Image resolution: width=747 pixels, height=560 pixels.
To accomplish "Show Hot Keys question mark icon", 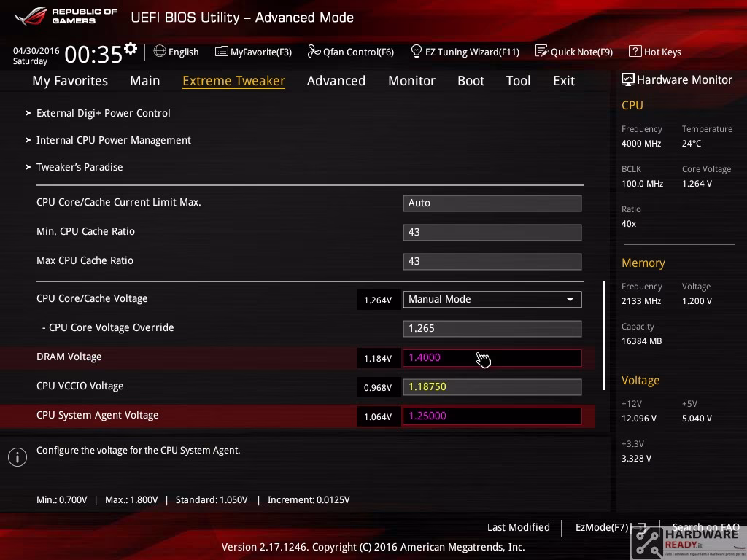I will tap(635, 51).
